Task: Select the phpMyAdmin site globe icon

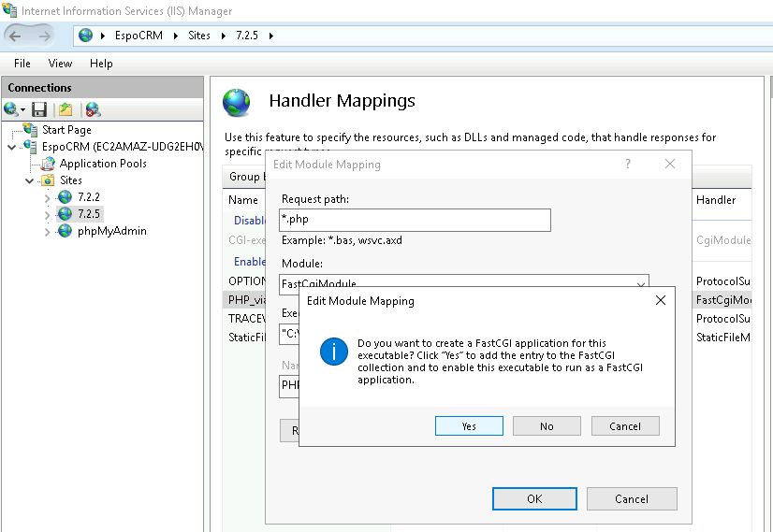Action: point(65,231)
